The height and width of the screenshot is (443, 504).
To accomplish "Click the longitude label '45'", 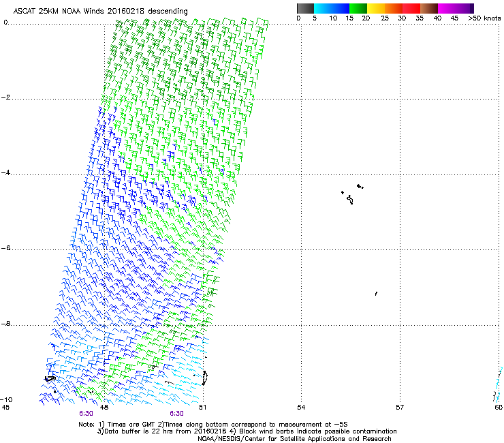I will click(5, 408).
